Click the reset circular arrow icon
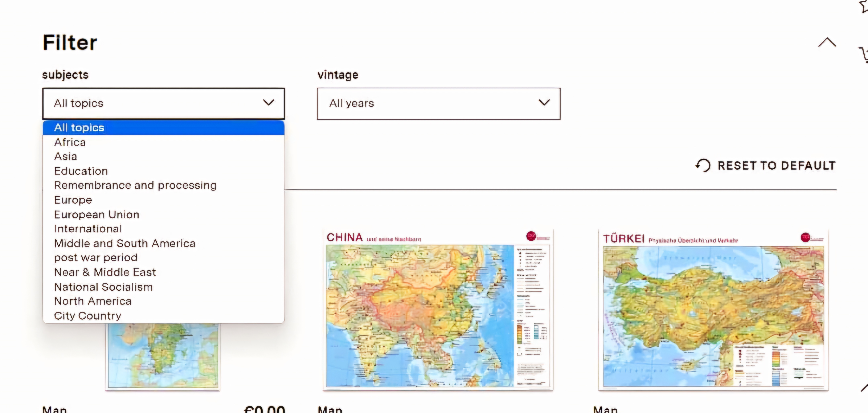This screenshot has width=868, height=413. 703,165
